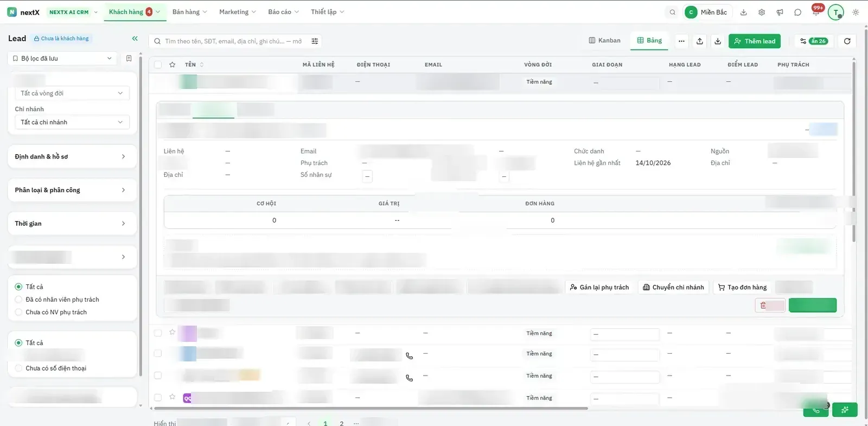
Task: Tick the select-all checkbox in table header
Action: [158, 65]
